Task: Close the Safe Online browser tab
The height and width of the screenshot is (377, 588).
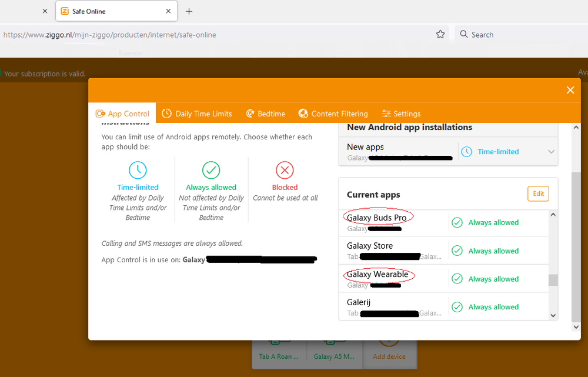Action: [x=168, y=11]
